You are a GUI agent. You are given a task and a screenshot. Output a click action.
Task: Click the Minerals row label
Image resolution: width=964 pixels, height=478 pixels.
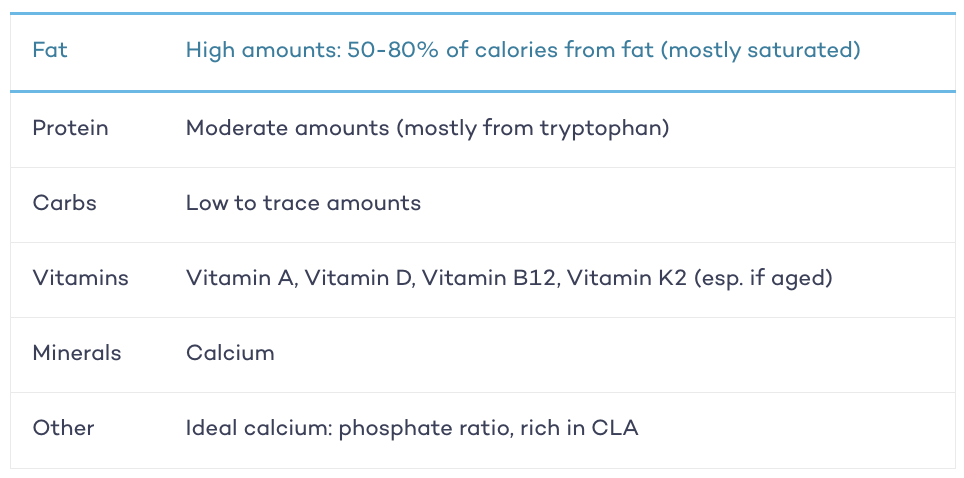tap(77, 353)
